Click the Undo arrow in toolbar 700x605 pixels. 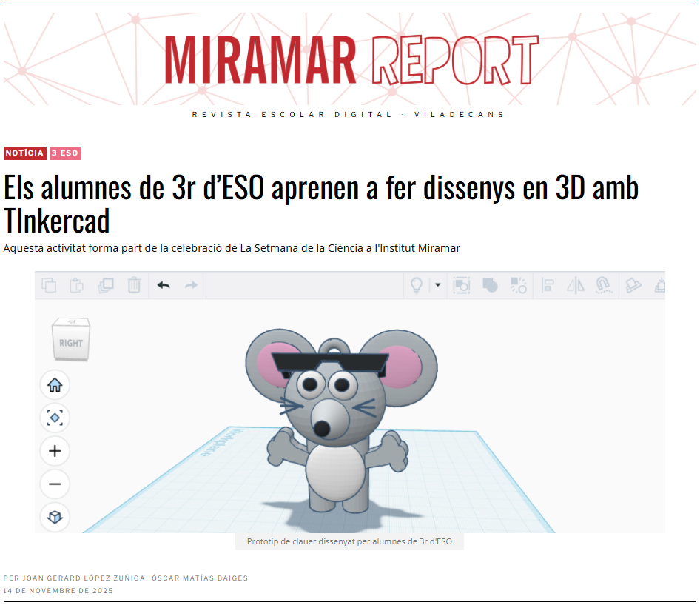click(164, 285)
